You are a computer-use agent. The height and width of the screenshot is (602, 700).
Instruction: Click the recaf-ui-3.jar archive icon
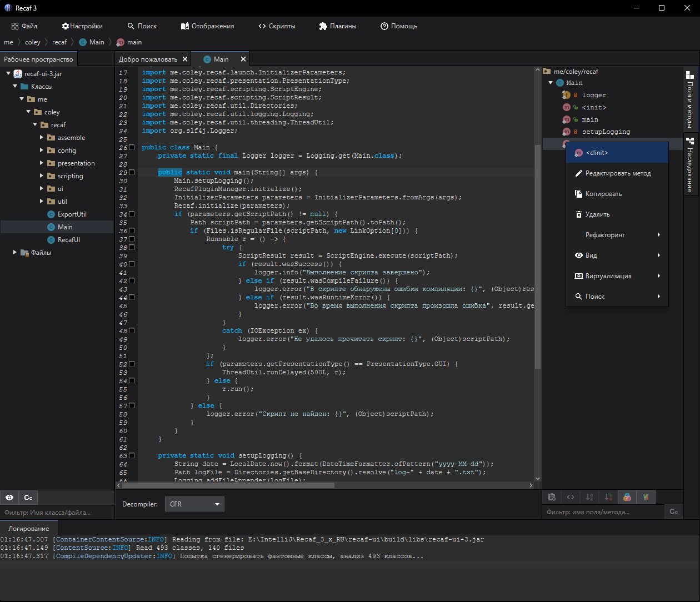point(18,74)
